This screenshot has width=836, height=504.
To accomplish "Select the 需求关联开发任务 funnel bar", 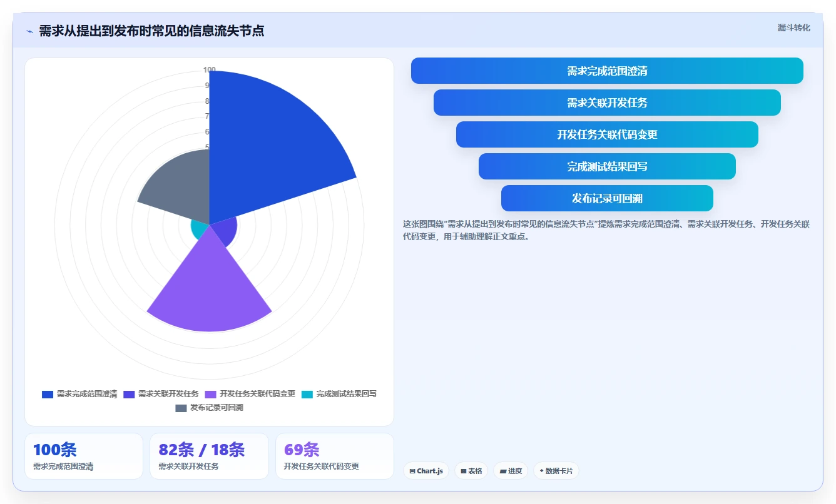I will 607,103.
